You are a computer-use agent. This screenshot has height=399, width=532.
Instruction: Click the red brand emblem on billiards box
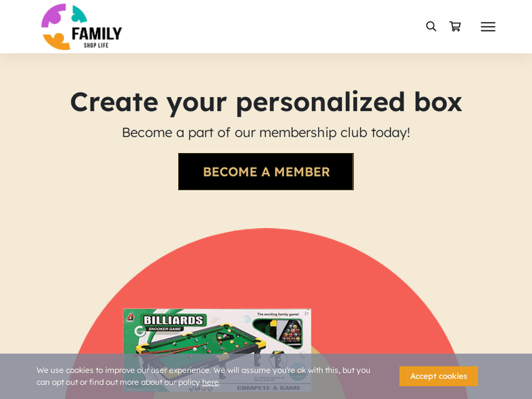131,317
